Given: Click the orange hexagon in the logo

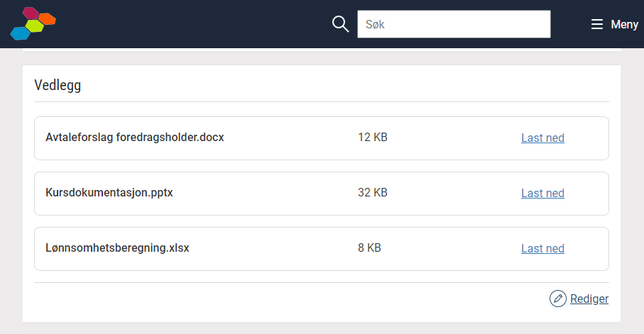Looking at the screenshot, I should pyautogui.click(x=48, y=19).
